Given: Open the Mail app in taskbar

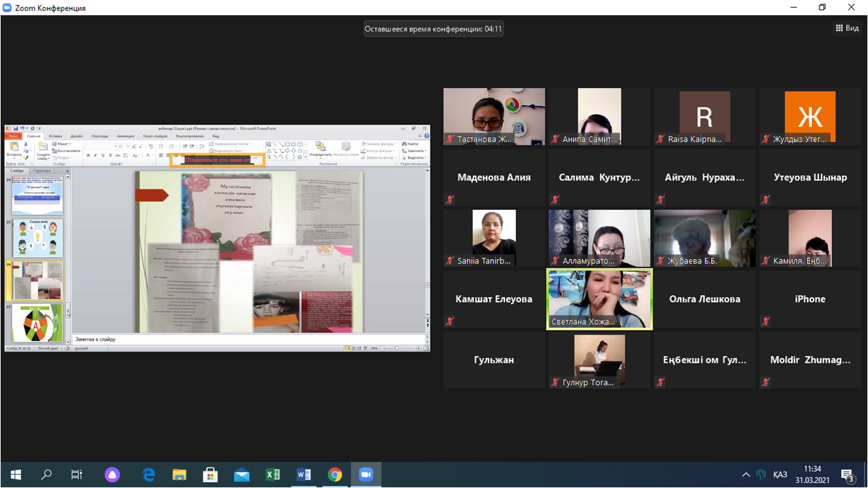Looking at the screenshot, I should click(242, 475).
